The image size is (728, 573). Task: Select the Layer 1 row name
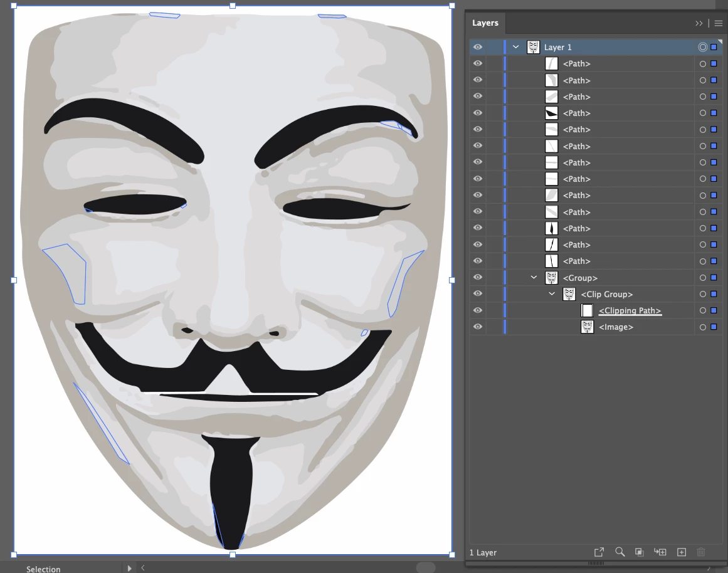coord(557,48)
